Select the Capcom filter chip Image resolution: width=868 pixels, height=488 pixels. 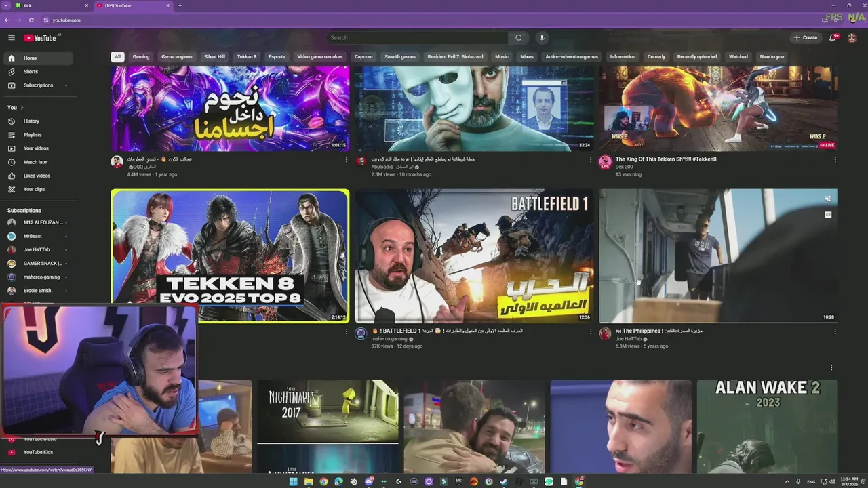point(363,57)
